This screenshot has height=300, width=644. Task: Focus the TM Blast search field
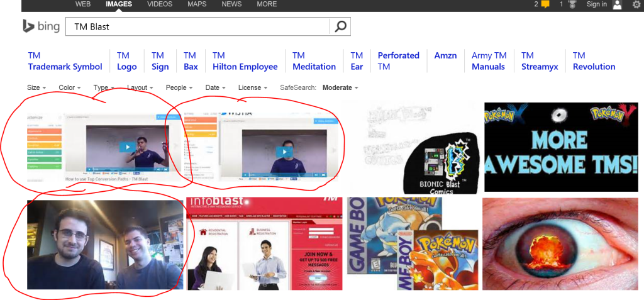(197, 26)
